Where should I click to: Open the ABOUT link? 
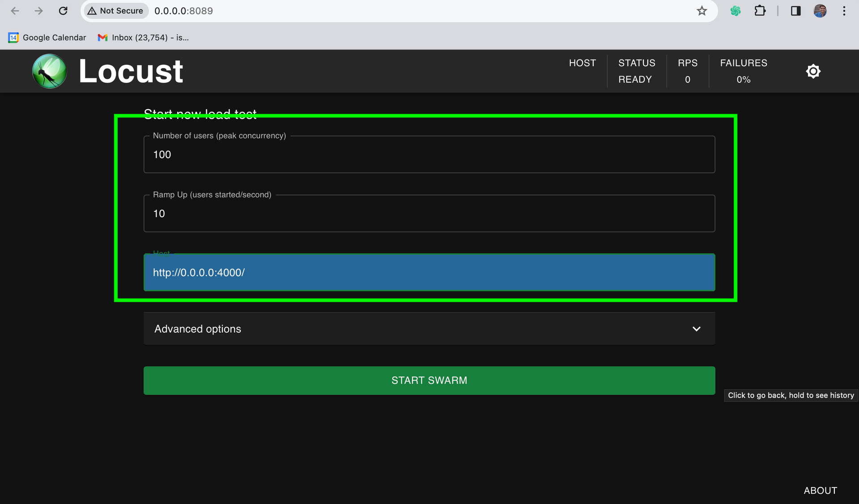click(820, 490)
